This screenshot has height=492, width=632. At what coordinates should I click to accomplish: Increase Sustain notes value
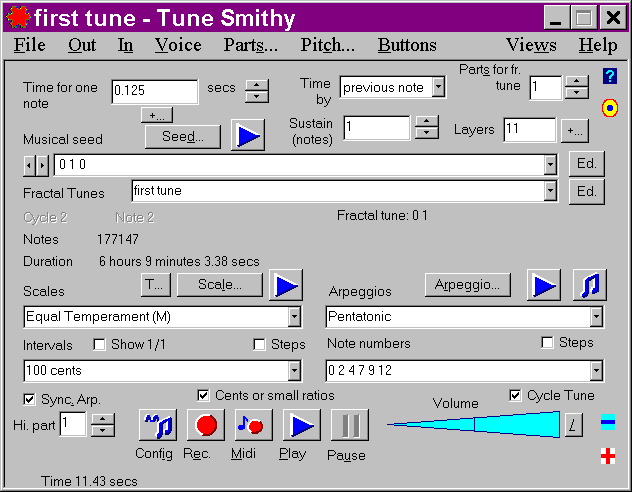coord(427,121)
